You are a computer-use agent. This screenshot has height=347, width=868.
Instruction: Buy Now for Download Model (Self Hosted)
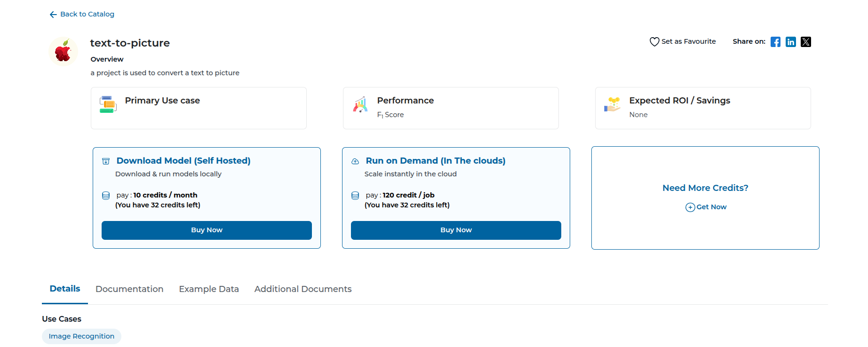[207, 230]
